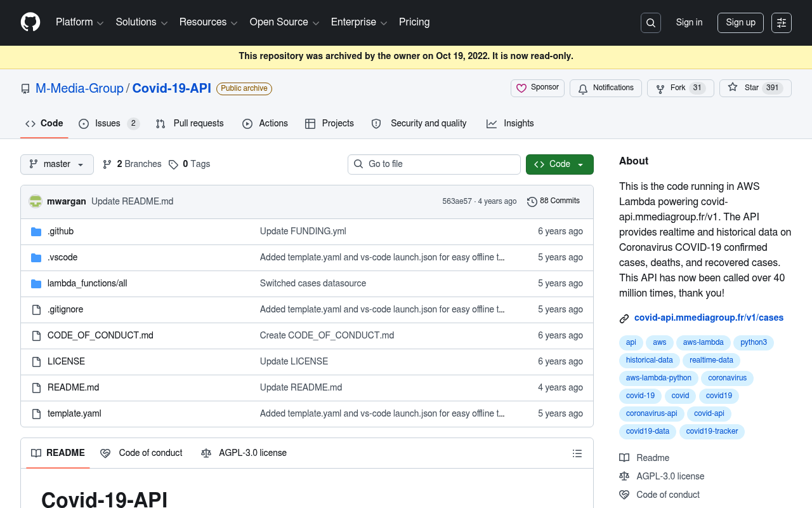Select the aws-lambda topic tag

(x=704, y=343)
